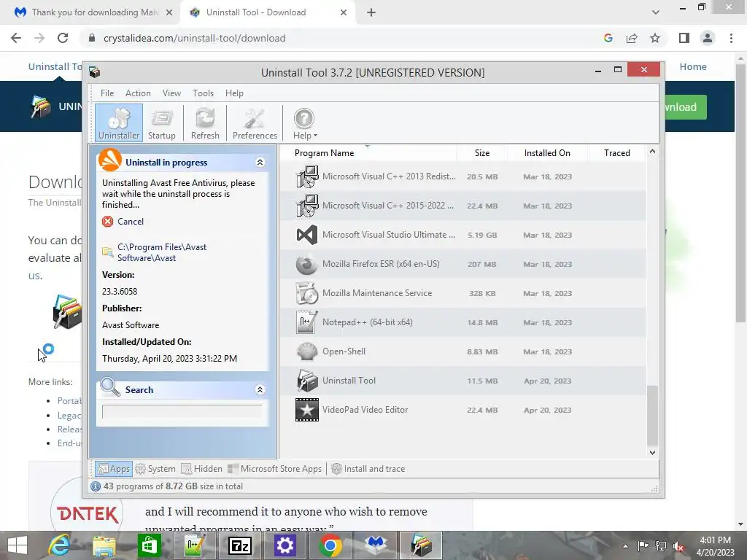Switch to the Apps tab

[113, 469]
